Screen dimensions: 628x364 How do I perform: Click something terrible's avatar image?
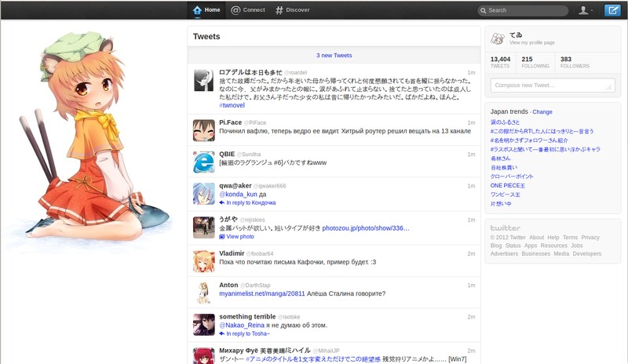click(204, 324)
